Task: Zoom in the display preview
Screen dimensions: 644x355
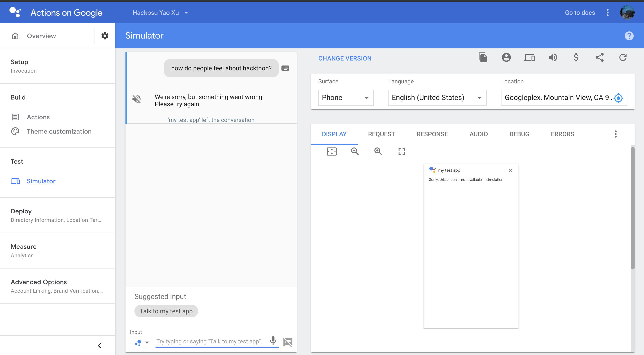Action: point(378,151)
